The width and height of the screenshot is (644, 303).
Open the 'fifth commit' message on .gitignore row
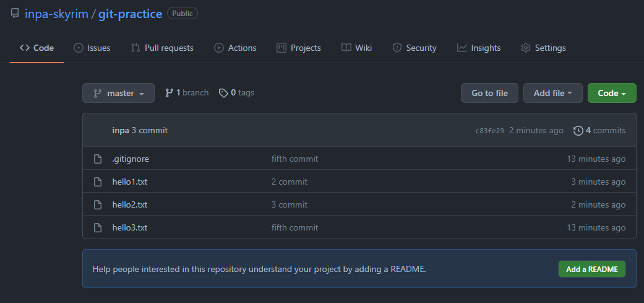point(294,159)
